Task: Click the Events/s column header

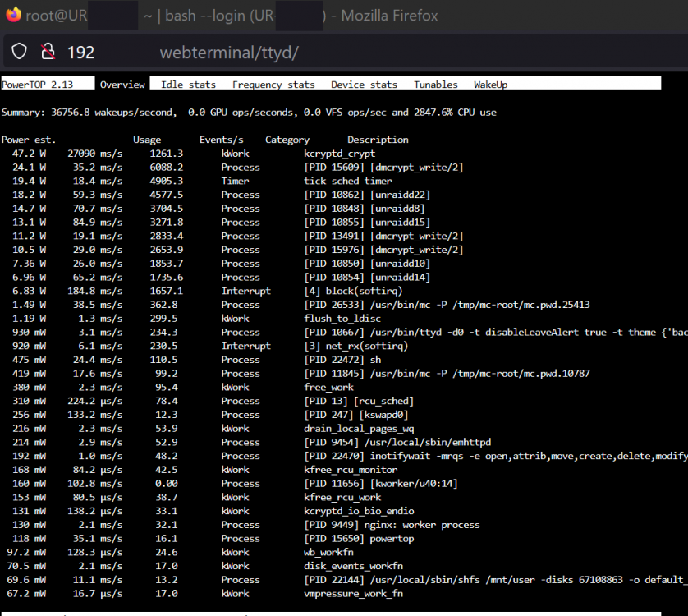Action: tap(221, 140)
